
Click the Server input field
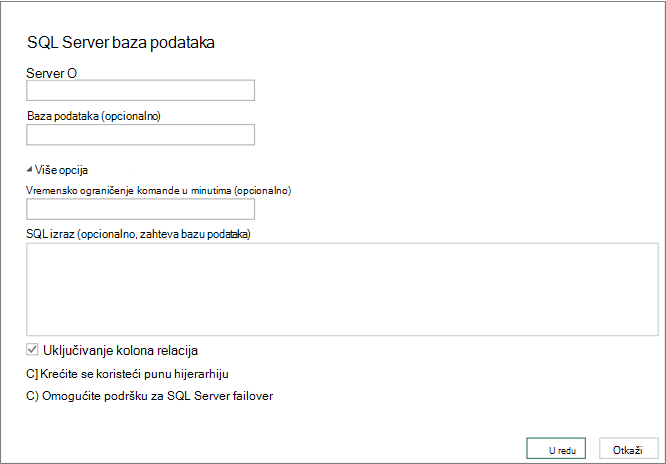(x=141, y=90)
